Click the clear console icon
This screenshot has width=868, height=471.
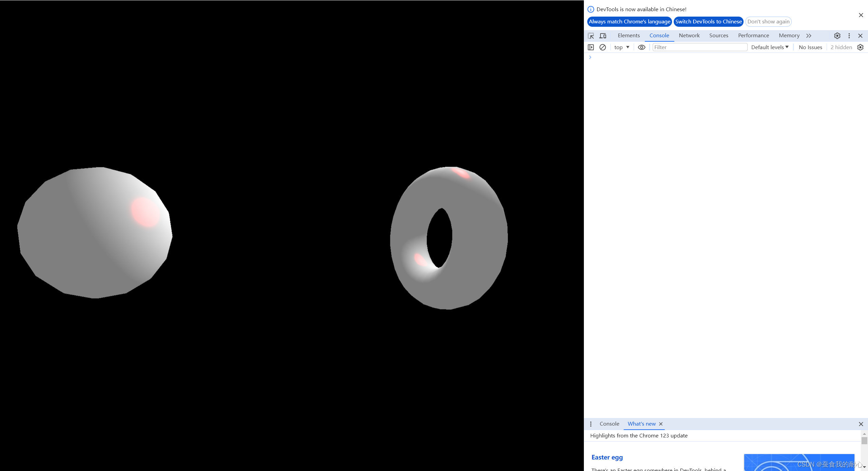point(603,47)
